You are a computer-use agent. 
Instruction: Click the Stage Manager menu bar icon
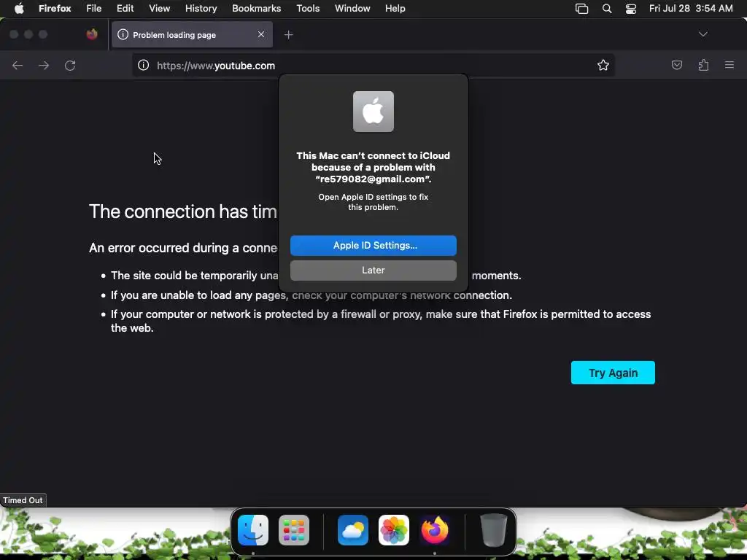point(581,9)
